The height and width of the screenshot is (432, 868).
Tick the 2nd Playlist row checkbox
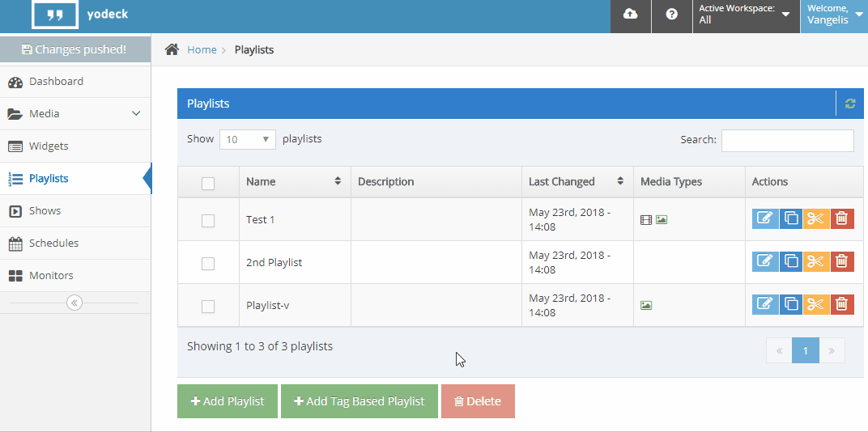click(208, 263)
